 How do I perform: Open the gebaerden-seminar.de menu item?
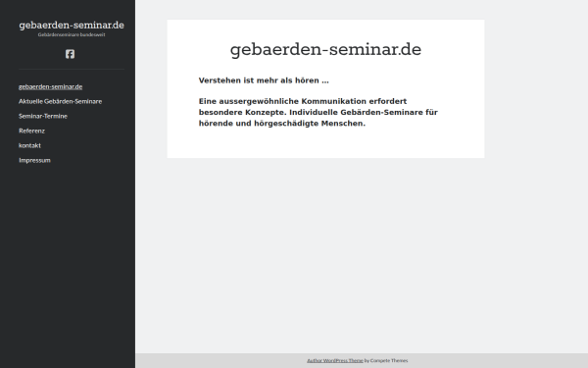[51, 86]
